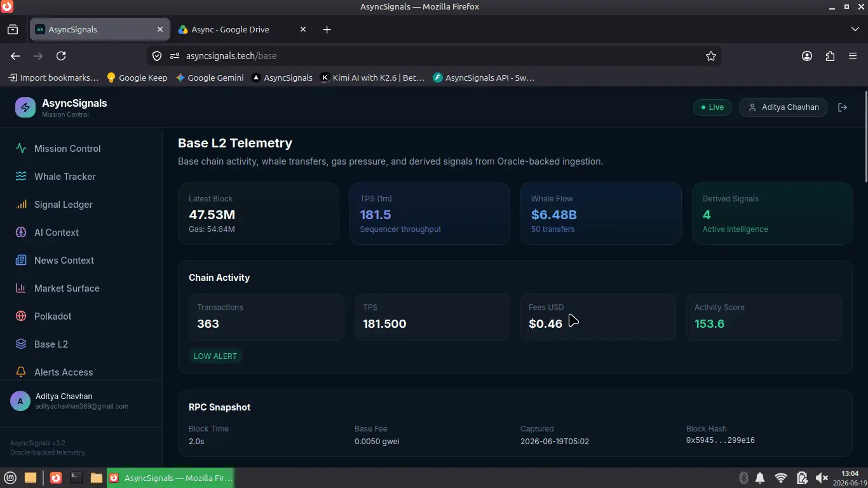Click the muted volume tray icon

[x=822, y=478]
